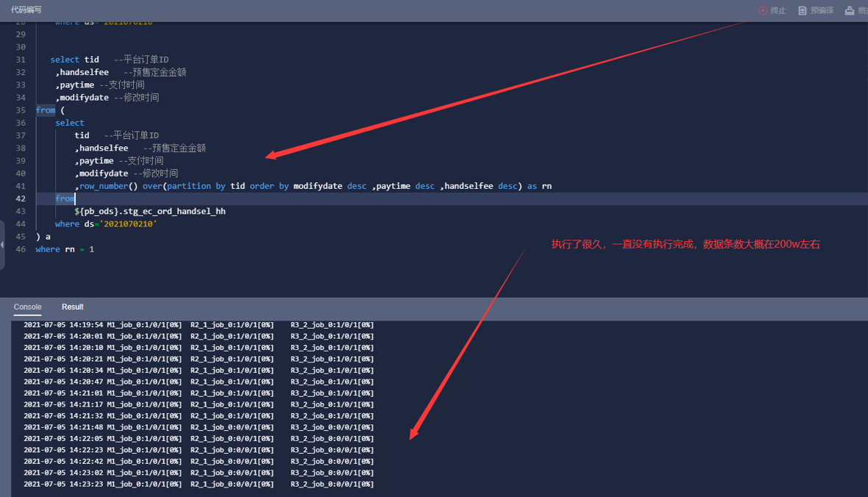Click the red 终止 stop icon
This screenshot has width=868, height=497.
pos(763,10)
